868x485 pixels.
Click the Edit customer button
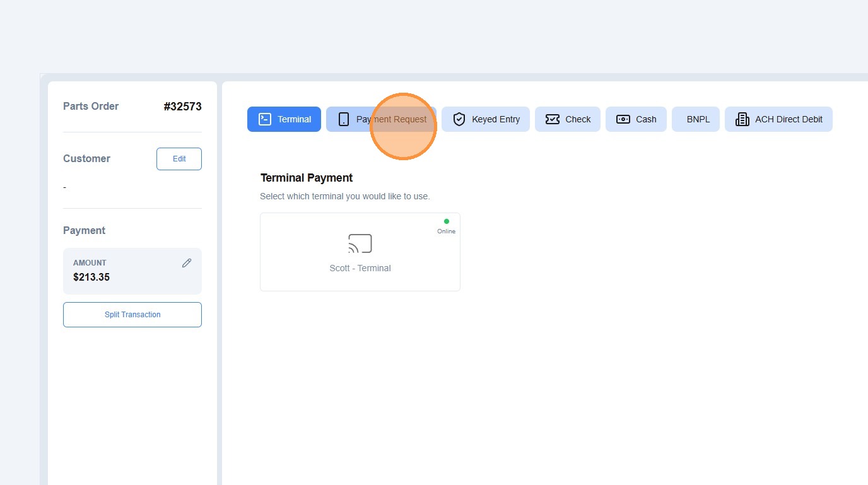click(179, 159)
